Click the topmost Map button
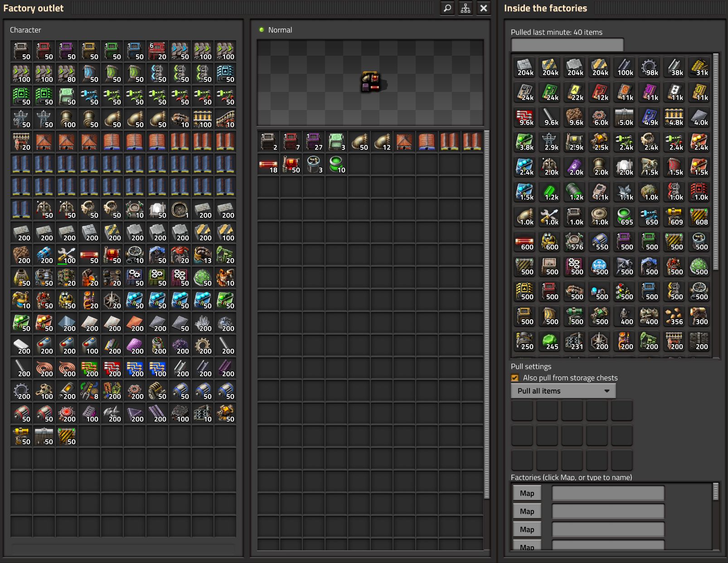Image resolution: width=728 pixels, height=563 pixels. coord(527,493)
